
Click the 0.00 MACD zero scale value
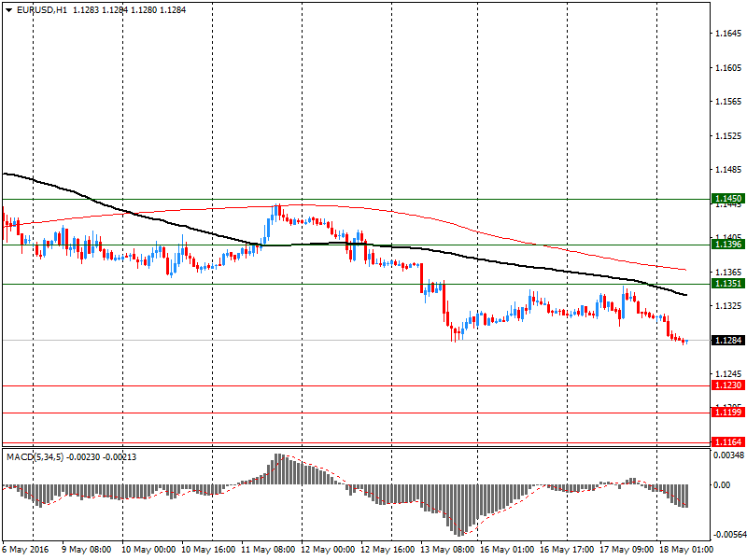click(722, 484)
